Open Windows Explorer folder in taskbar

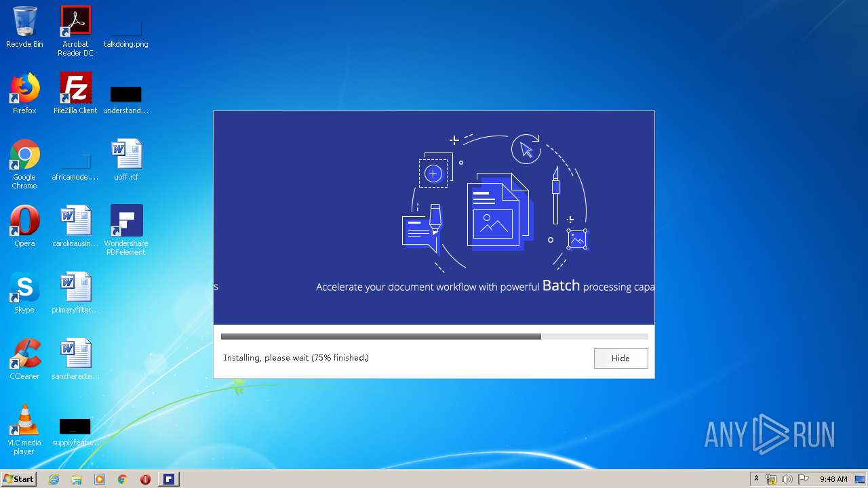click(77, 479)
